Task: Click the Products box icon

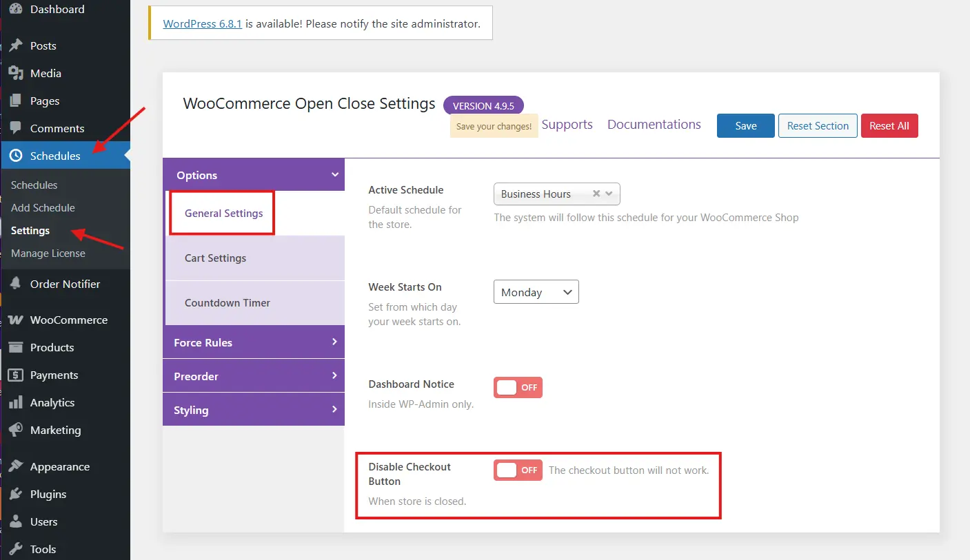Action: coord(16,348)
